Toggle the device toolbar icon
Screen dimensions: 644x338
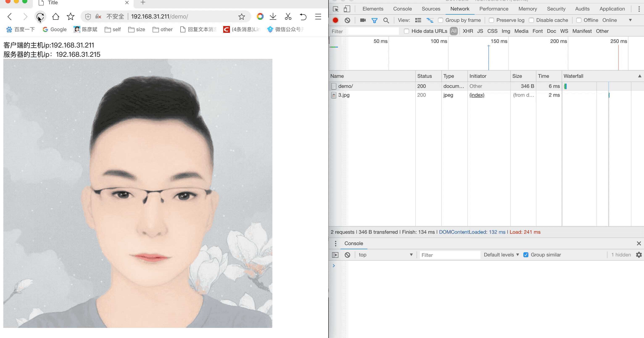(x=347, y=9)
